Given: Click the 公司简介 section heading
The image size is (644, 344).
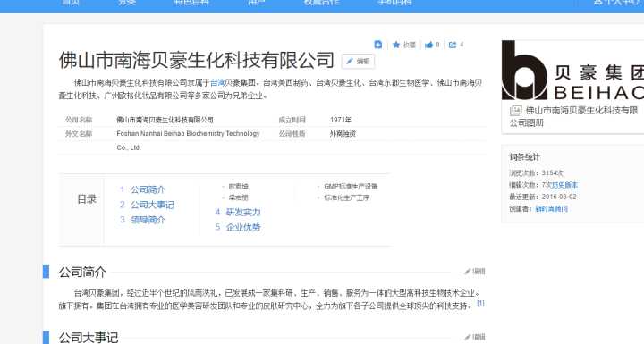Looking at the screenshot, I should 82,272.
